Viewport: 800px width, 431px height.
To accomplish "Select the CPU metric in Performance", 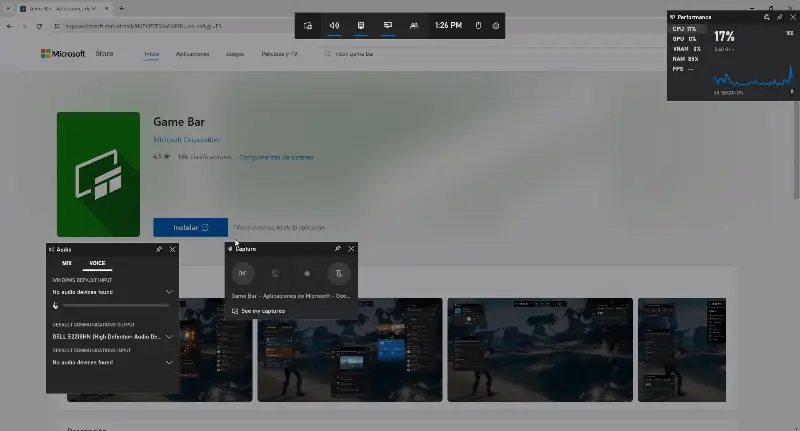I will [687, 29].
